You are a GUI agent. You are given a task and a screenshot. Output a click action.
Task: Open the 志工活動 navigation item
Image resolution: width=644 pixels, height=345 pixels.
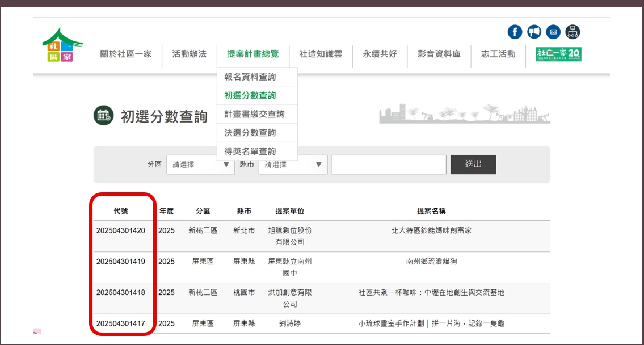point(498,54)
